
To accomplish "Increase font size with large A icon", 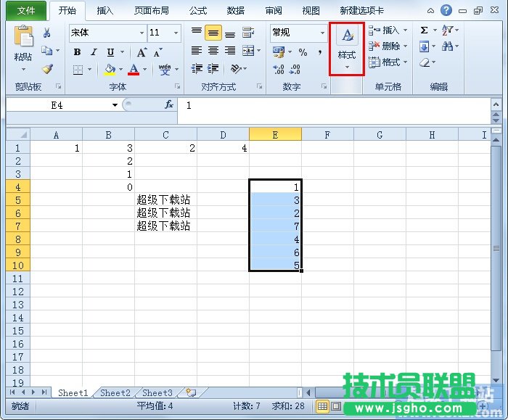I will [142, 52].
